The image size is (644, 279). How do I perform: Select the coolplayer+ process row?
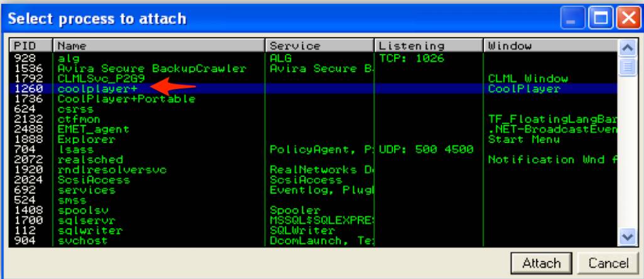point(313,88)
